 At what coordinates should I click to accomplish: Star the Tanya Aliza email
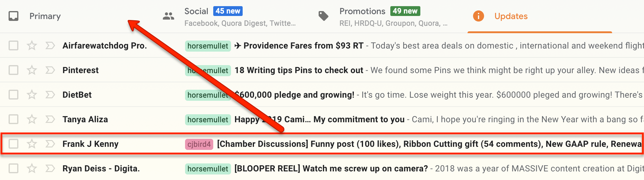(x=32, y=119)
